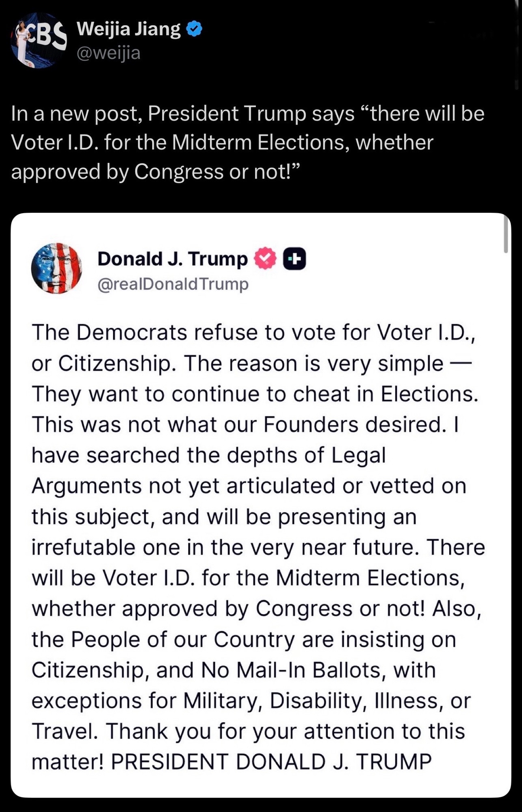Click the @weijia handle

point(108,53)
